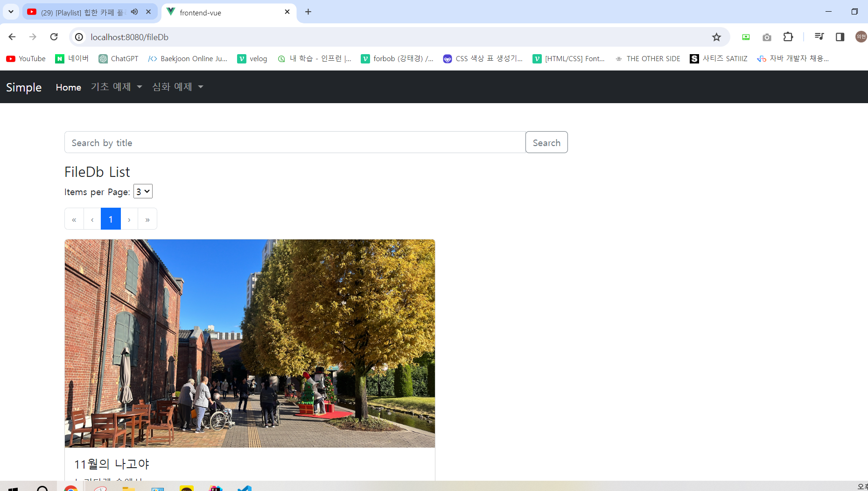Focus the Search by title field
The height and width of the screenshot is (491, 868).
pyautogui.click(x=295, y=142)
